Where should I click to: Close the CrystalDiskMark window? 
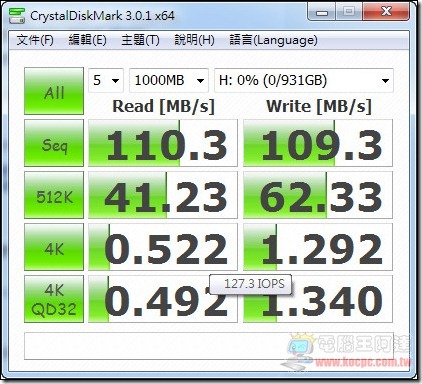pos(386,12)
